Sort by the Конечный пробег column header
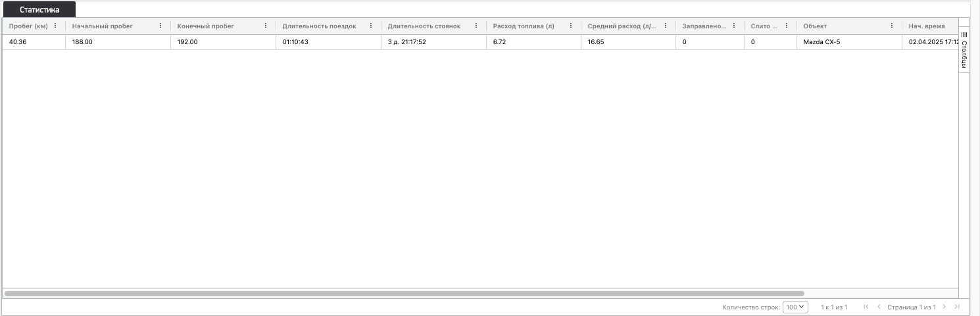Viewport: 980px width, 316px height. pos(206,26)
